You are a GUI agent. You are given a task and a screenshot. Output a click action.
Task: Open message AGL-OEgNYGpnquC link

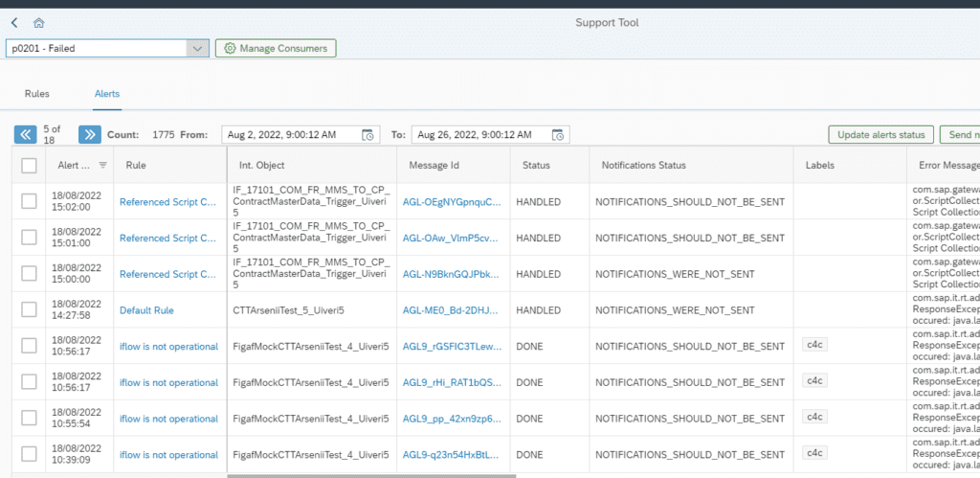click(x=452, y=202)
